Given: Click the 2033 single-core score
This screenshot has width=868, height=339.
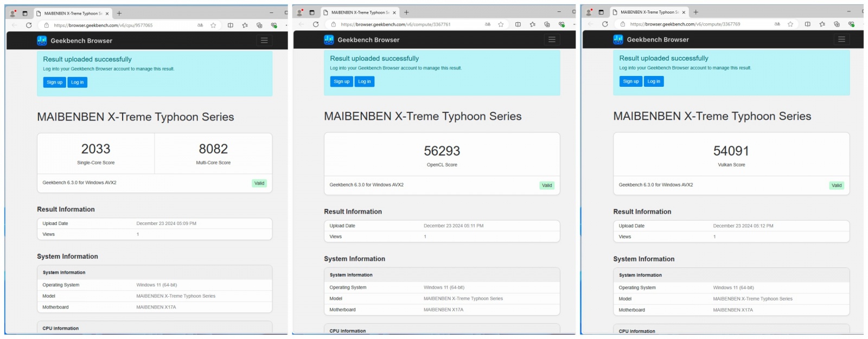Looking at the screenshot, I should 96,149.
